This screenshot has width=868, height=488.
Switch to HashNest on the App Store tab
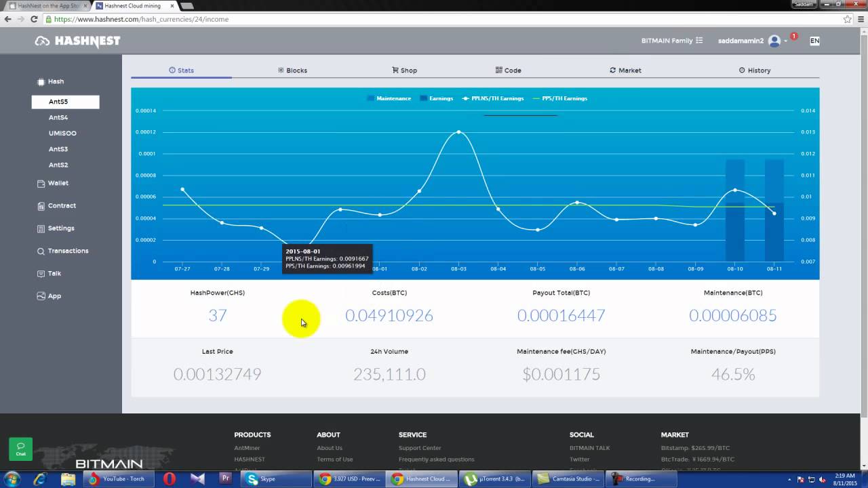click(x=45, y=5)
